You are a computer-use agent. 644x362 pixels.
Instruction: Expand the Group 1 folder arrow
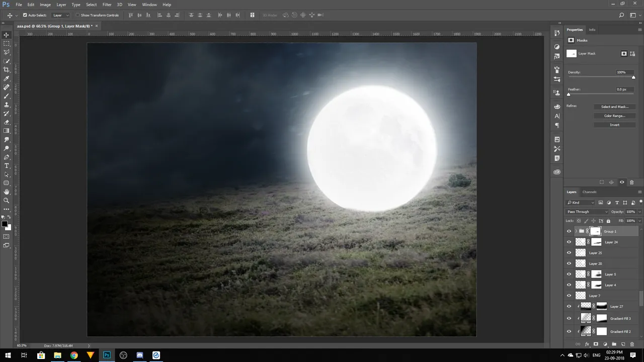tap(576, 231)
